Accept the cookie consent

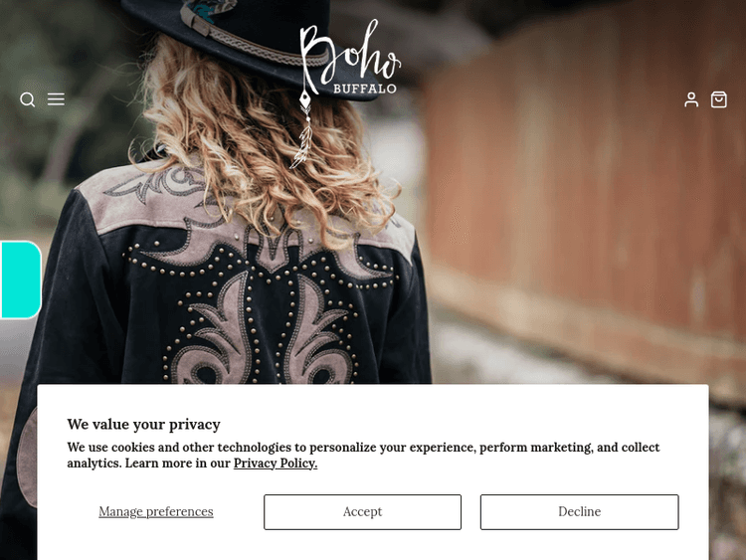[362, 512]
